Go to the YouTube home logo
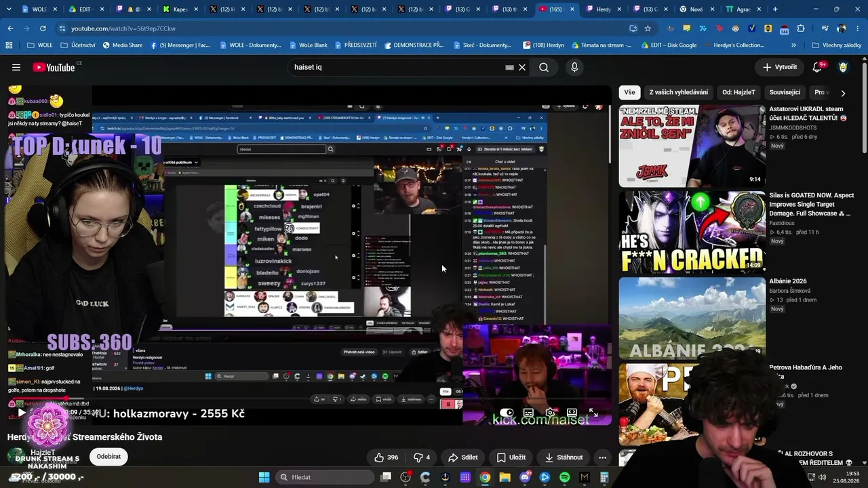 click(54, 67)
